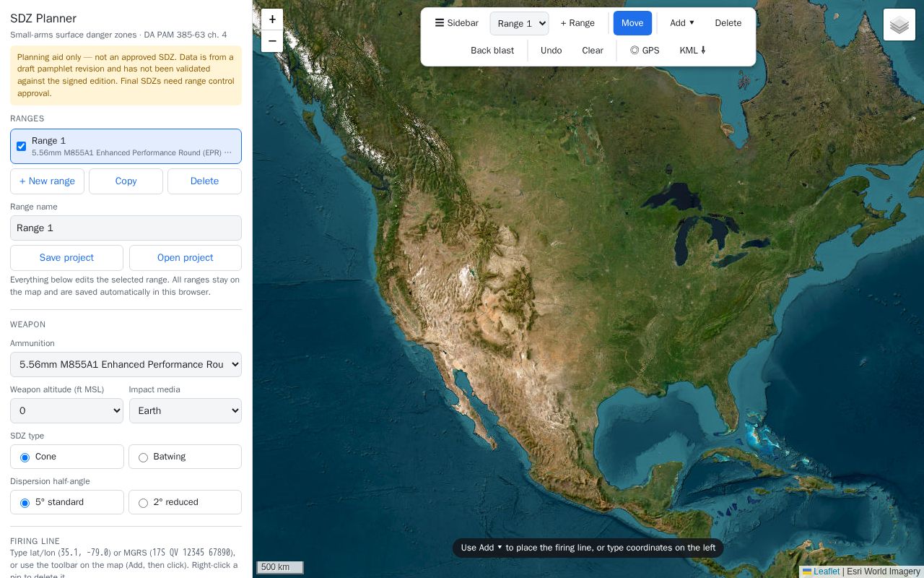Open a saved project
The image size is (924, 578).
[186, 258]
